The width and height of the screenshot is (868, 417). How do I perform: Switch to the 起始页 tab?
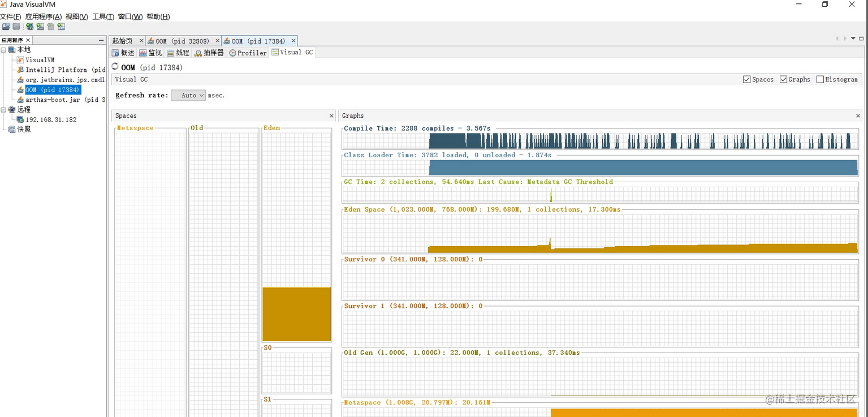pyautogui.click(x=123, y=41)
